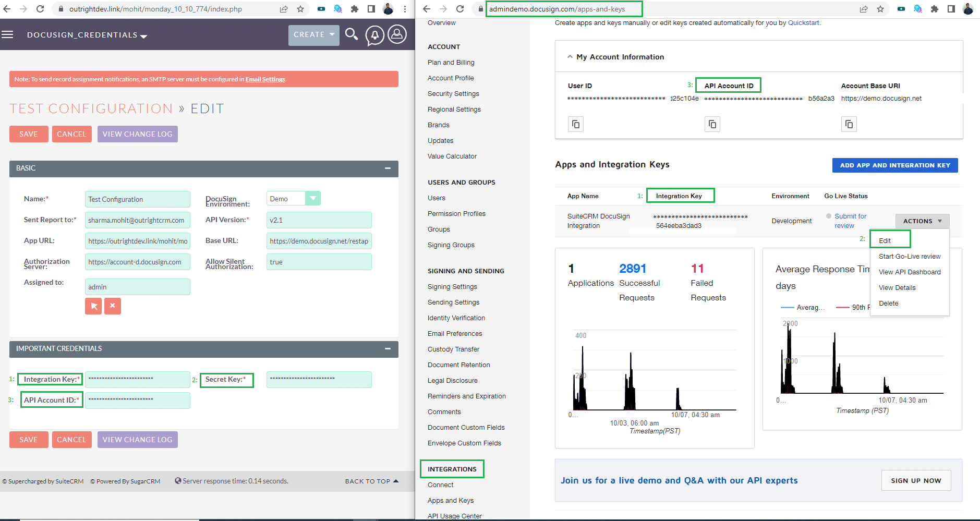Open the Email Settings link in the note

265,79
